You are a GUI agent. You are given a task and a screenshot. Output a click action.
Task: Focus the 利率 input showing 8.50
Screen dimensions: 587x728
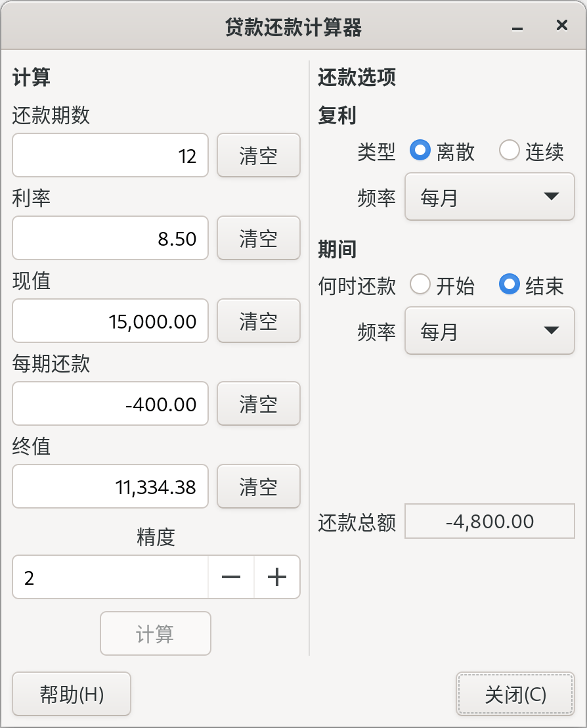110,238
